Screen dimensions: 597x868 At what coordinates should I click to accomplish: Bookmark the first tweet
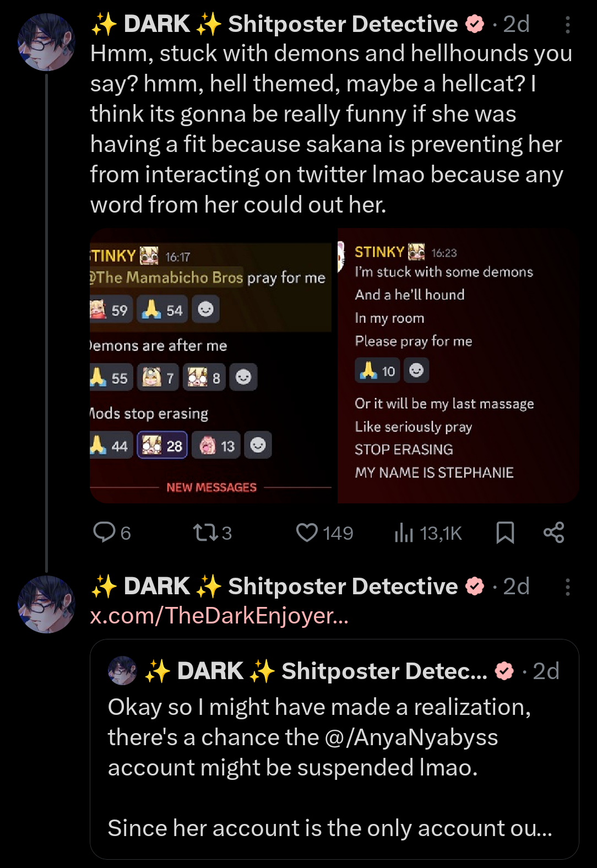tap(505, 533)
